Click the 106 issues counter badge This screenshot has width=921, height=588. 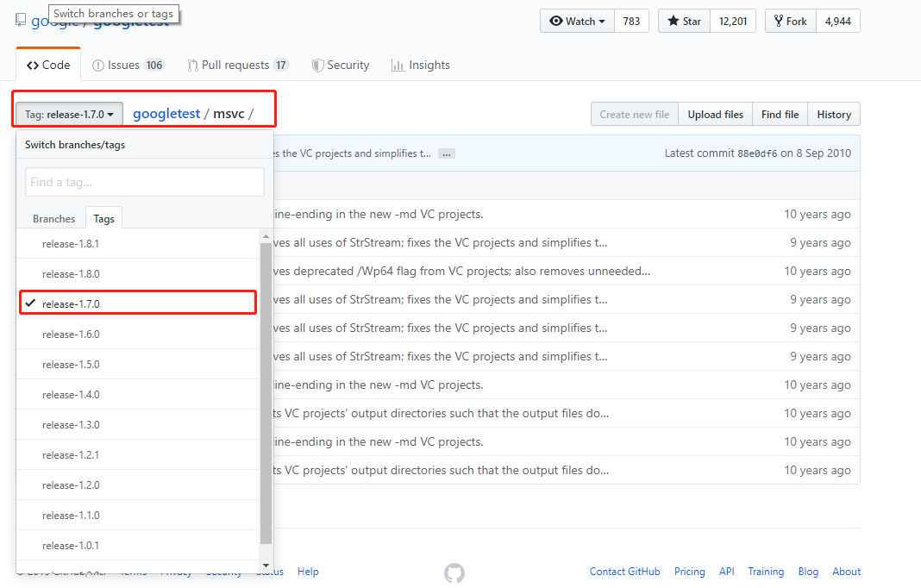coord(154,66)
